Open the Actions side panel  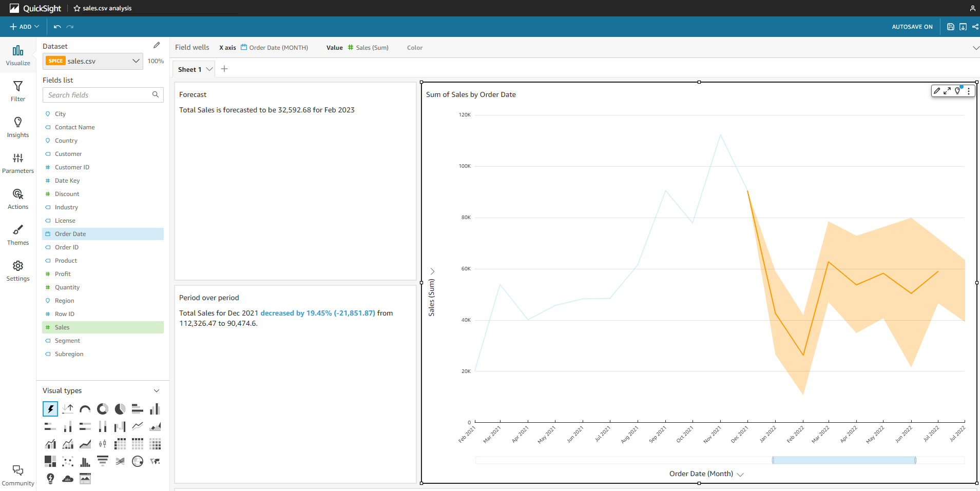pos(18,199)
